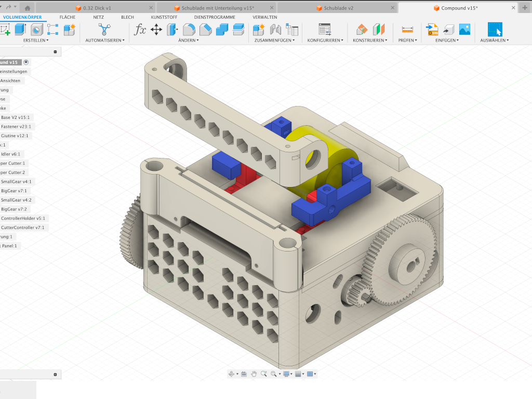Click the table-list icon in Zusammenfügen group
This screenshot has width=532, height=399.
(292, 30)
